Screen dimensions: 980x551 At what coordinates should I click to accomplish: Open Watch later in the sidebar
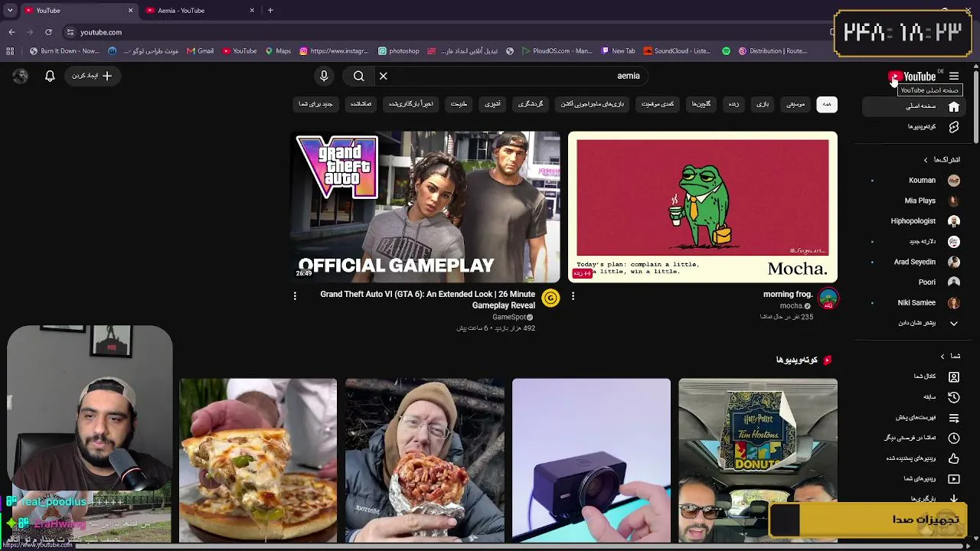[913, 438]
